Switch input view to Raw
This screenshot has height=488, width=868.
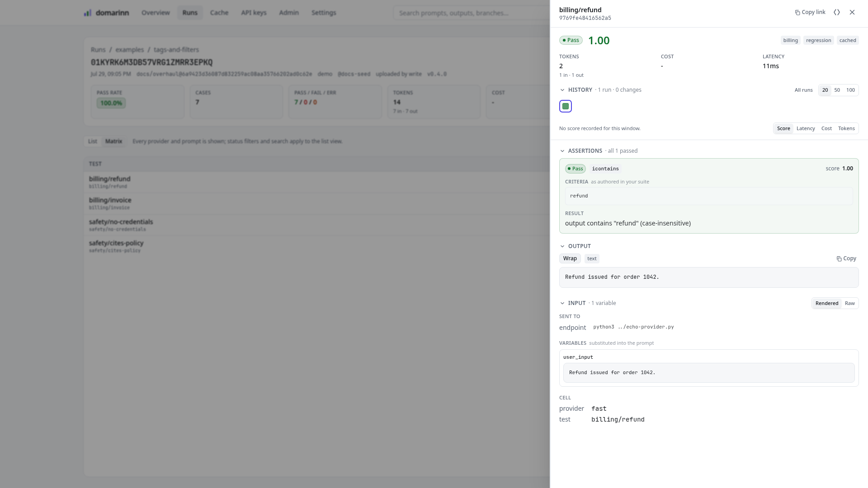(x=850, y=303)
